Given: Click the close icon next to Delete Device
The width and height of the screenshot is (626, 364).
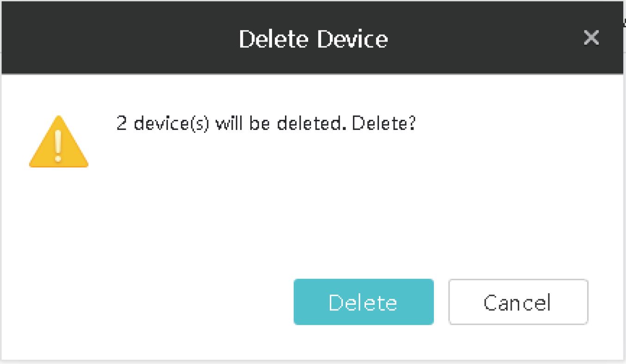Looking at the screenshot, I should [x=591, y=37].
